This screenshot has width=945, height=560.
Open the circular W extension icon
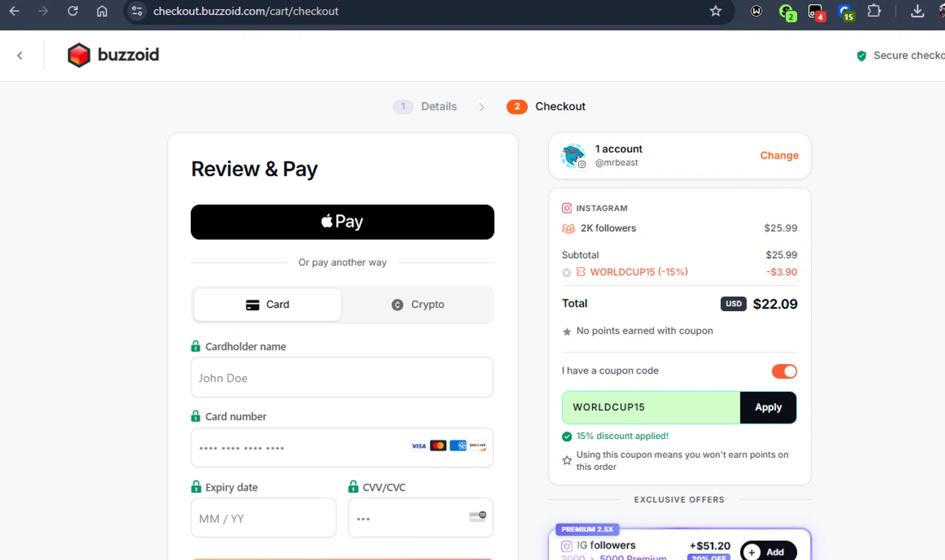[757, 11]
